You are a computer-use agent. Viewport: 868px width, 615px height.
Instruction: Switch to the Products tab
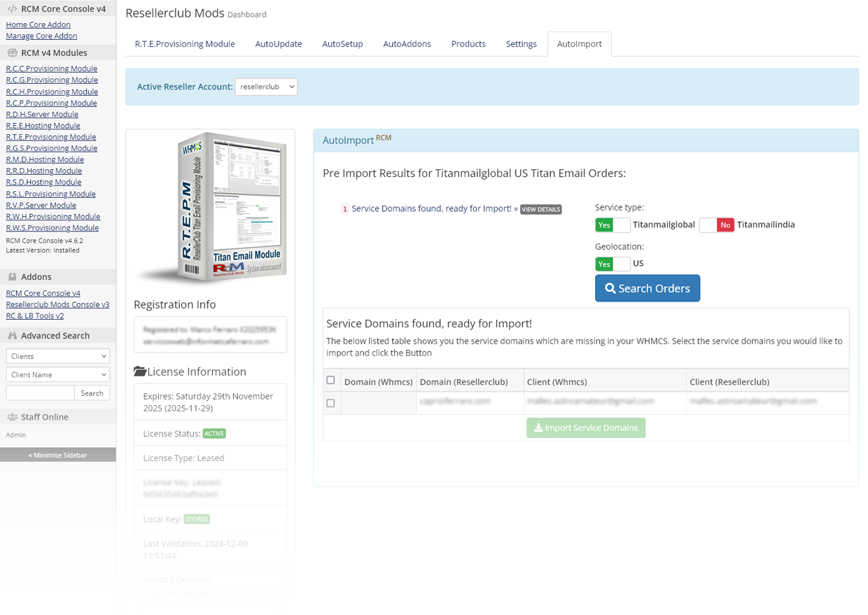tap(468, 43)
